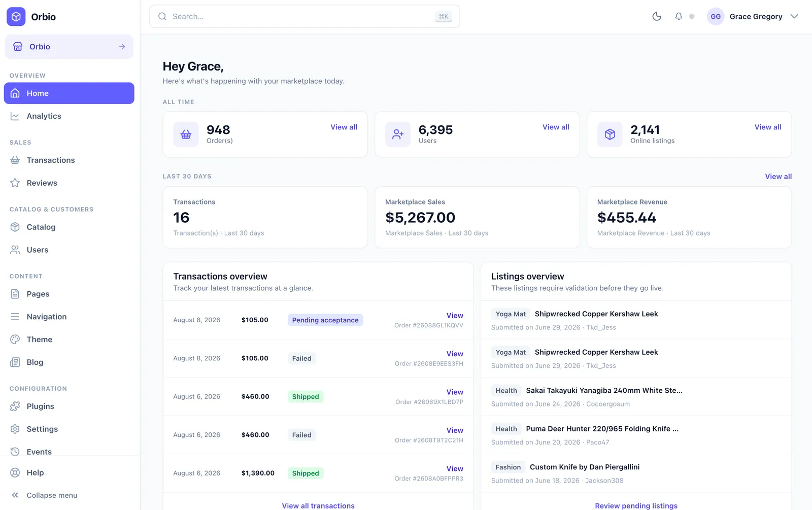View all users link on 6,395 card
The height and width of the screenshot is (510, 812).
point(556,127)
